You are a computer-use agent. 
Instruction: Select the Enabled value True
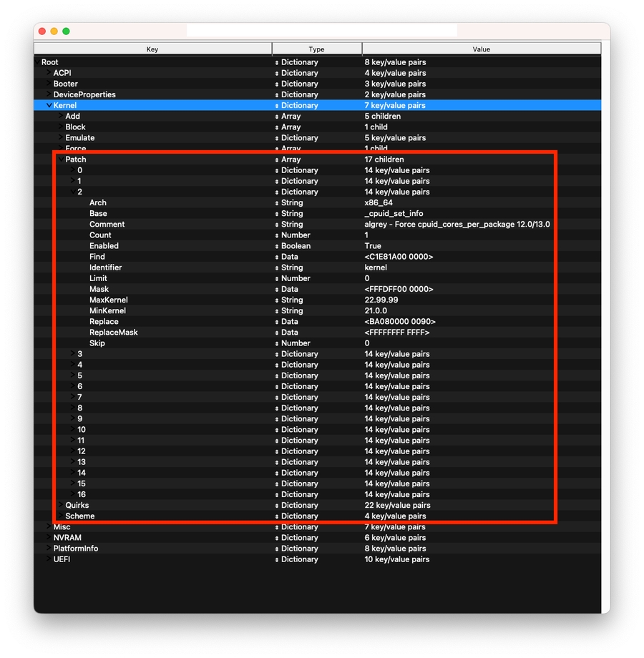click(373, 246)
